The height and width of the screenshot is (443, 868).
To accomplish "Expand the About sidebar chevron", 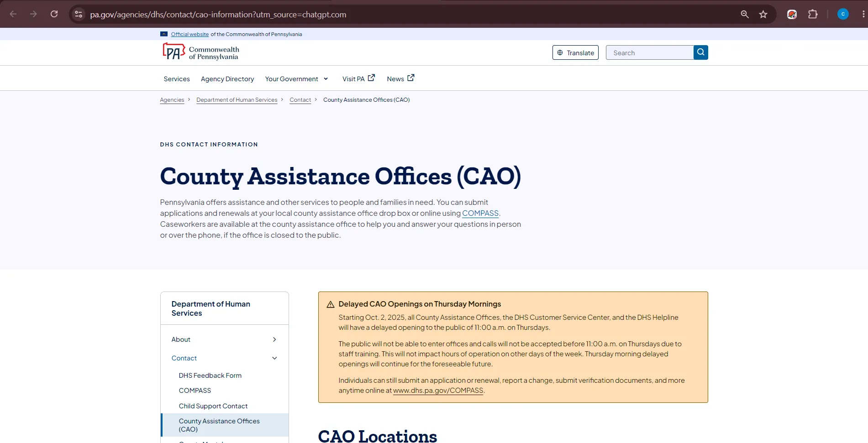I will 274,339.
